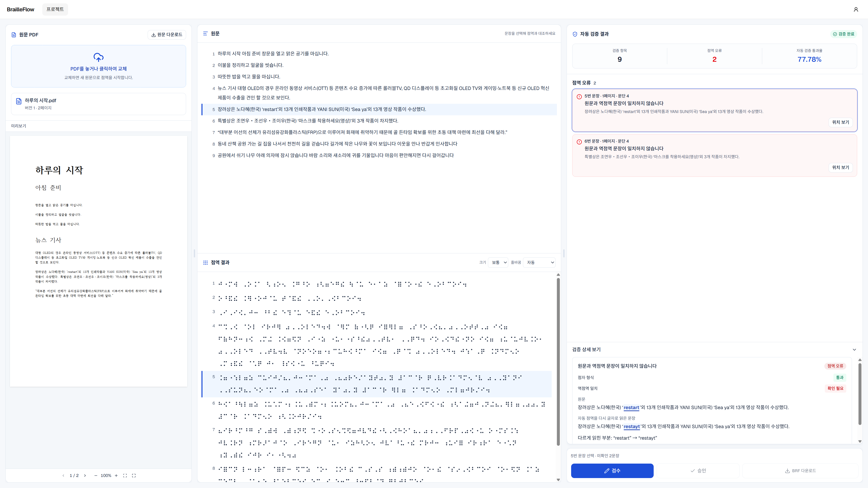The height and width of the screenshot is (488, 868).
Task: Click the 승인 button
Action: pos(698,471)
